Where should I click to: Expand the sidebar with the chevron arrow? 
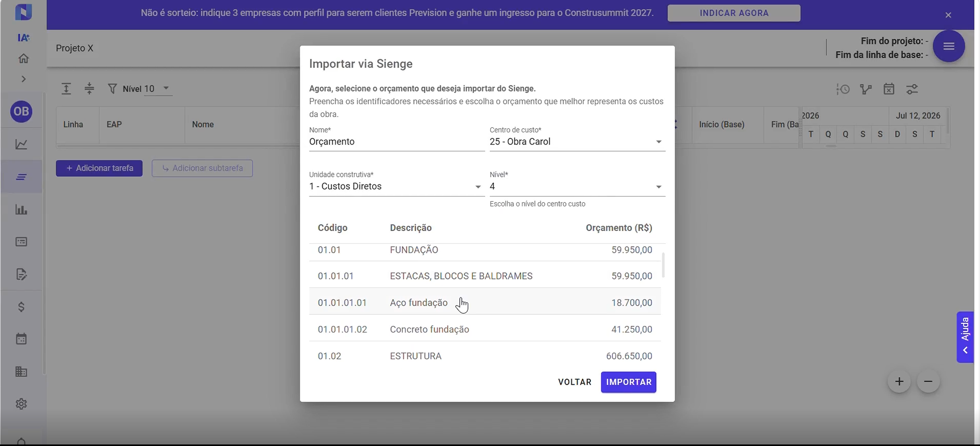click(x=23, y=79)
